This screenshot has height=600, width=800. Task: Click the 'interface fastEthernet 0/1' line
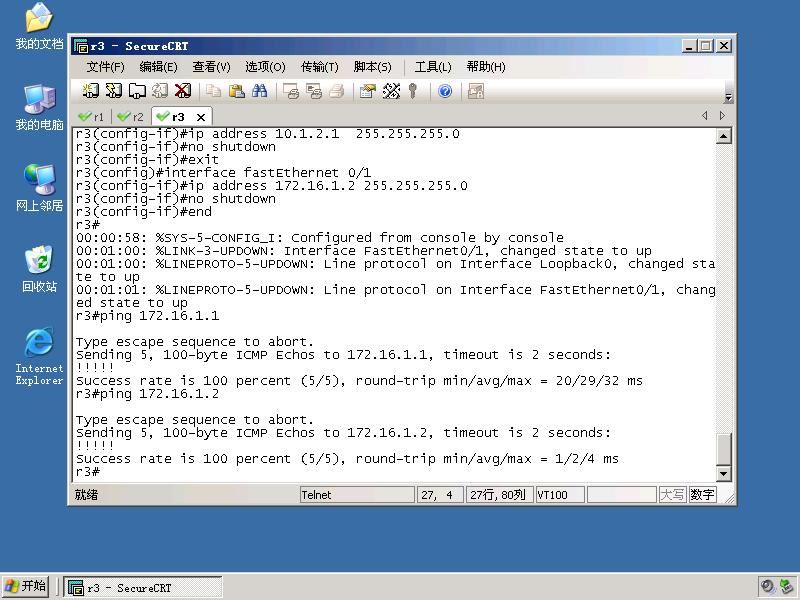pos(223,173)
